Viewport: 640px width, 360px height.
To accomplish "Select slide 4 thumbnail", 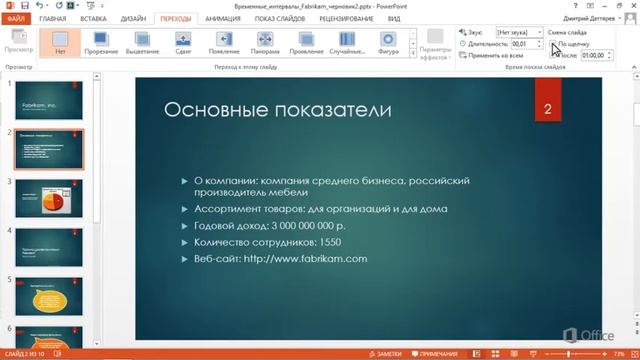I will 49,247.
